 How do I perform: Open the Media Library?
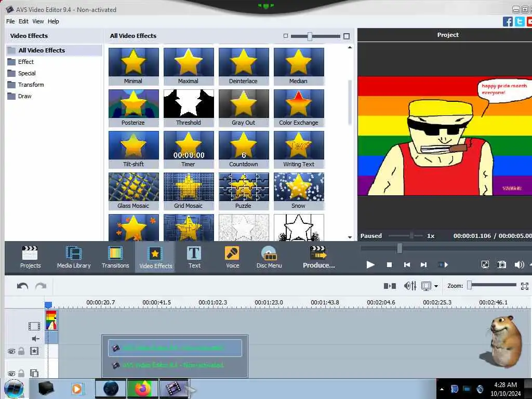coord(74,258)
